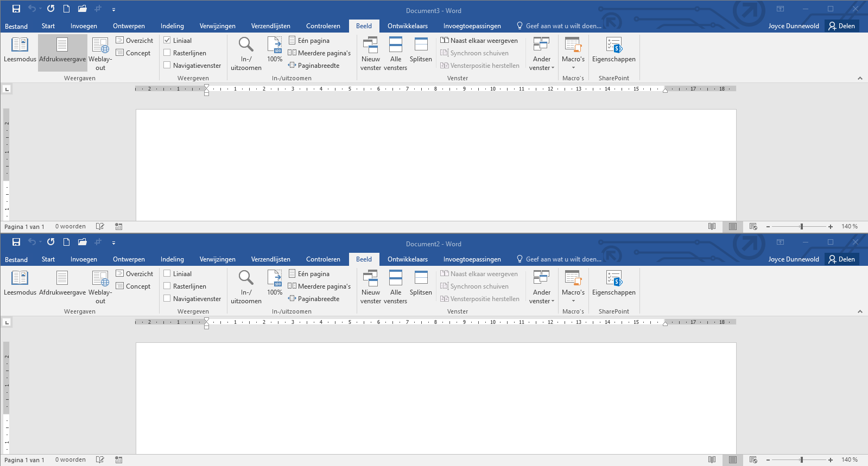868x466 pixels.
Task: Create a new document from the Document3 toolbar
Action: coord(66,9)
